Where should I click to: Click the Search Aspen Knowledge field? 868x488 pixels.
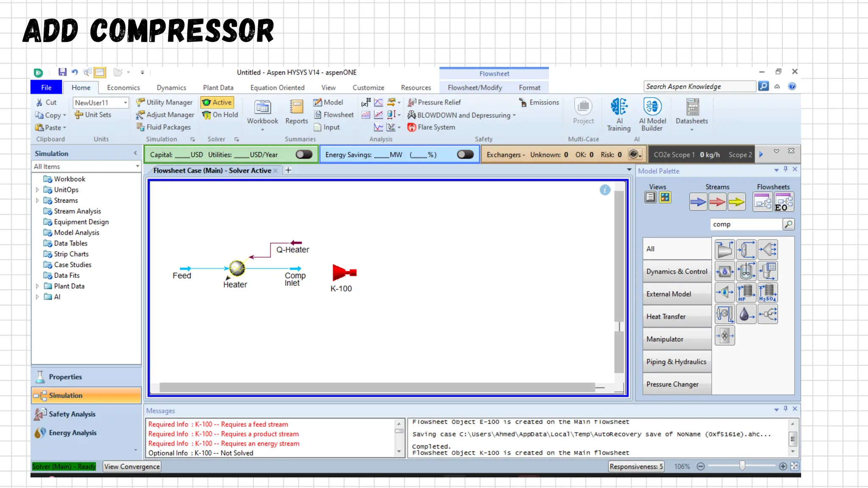700,86
